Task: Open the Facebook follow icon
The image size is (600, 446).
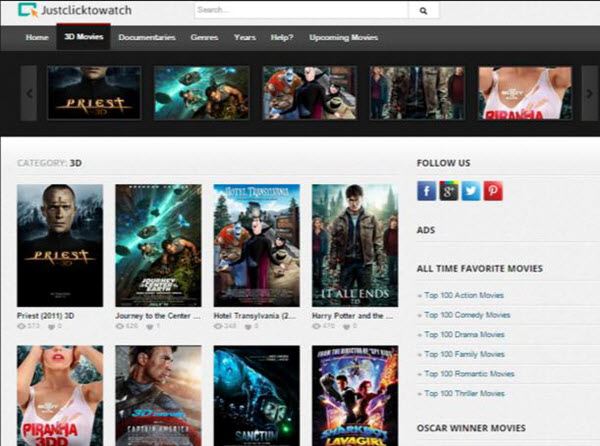Action: (x=427, y=190)
